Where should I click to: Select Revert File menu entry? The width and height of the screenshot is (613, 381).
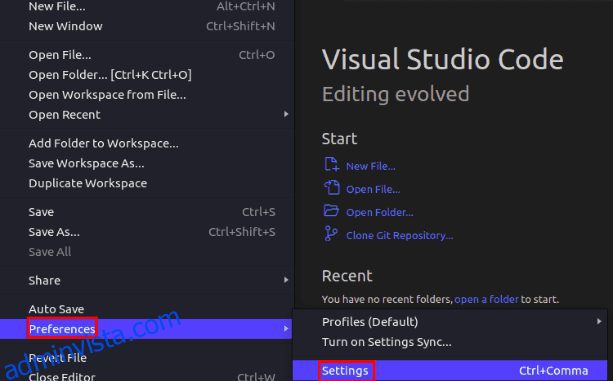(x=147, y=358)
